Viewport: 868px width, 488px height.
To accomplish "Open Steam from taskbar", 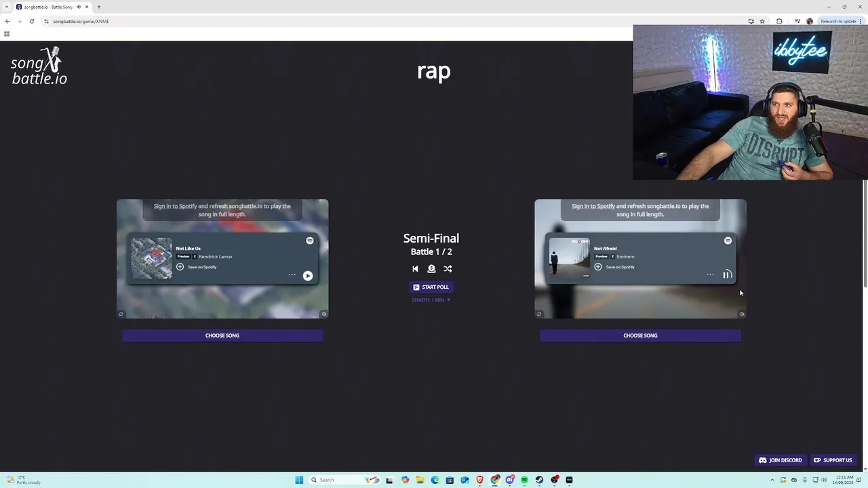I will tap(539, 480).
